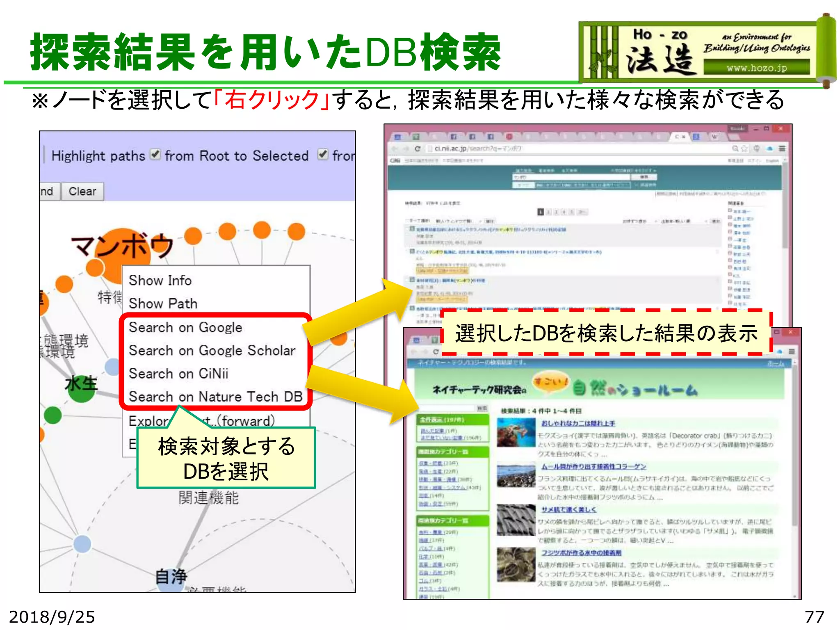Screen dimensions: 840x630
Task: Click the Nature Tech sidebar search button
Action: 482,408
